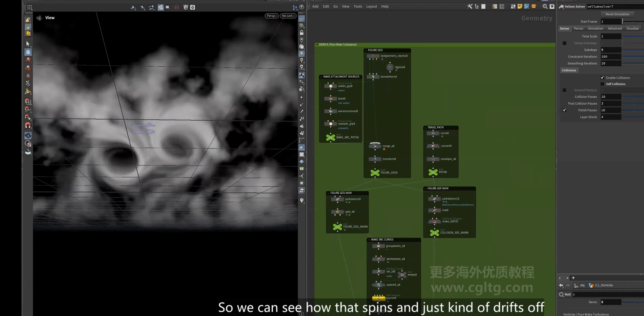Click the FIGURE_GEO8 null node icon
The image size is (644, 316).
click(375, 172)
